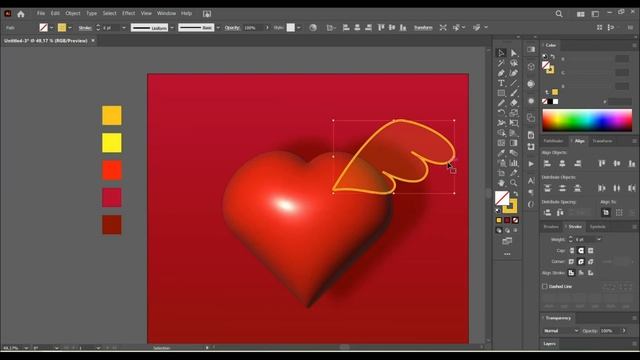Select the Line Segment tool
Screen dimensions: 640x360
[x=514, y=83]
